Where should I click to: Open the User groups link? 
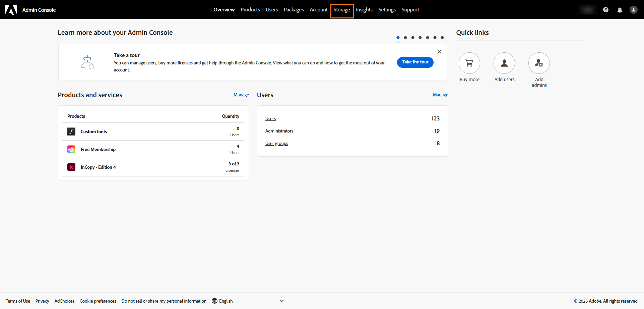coord(277,143)
